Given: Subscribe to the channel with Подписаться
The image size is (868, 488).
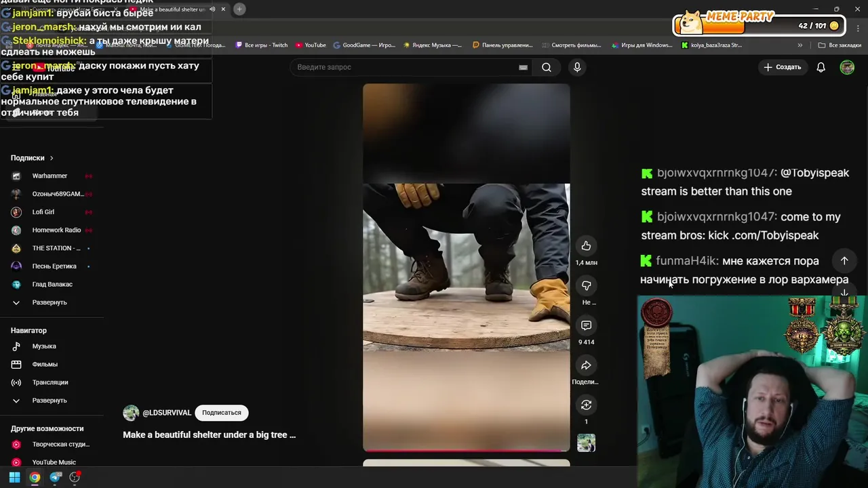Looking at the screenshot, I should [221, 413].
